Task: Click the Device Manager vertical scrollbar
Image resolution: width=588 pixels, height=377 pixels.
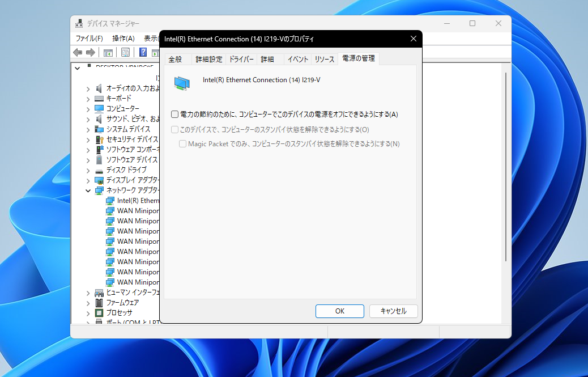Action: coord(506,167)
